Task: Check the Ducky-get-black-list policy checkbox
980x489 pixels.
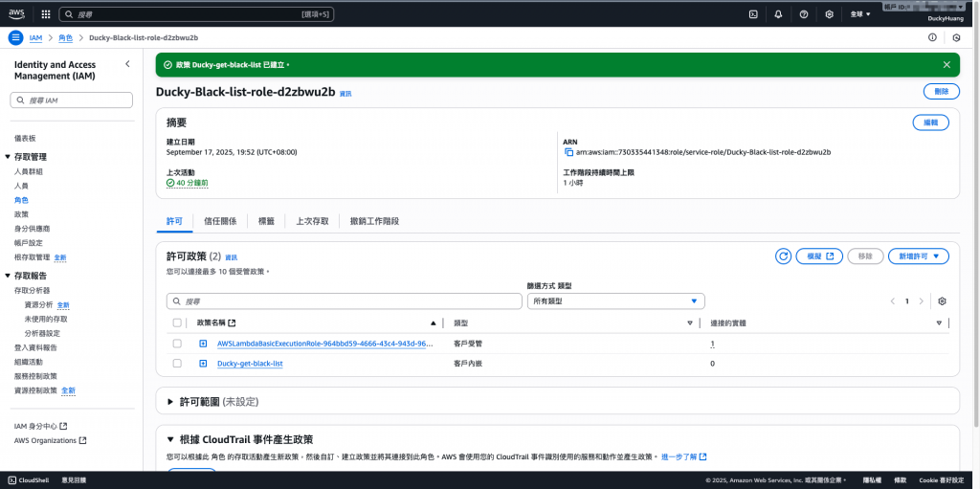Action: 177,364
